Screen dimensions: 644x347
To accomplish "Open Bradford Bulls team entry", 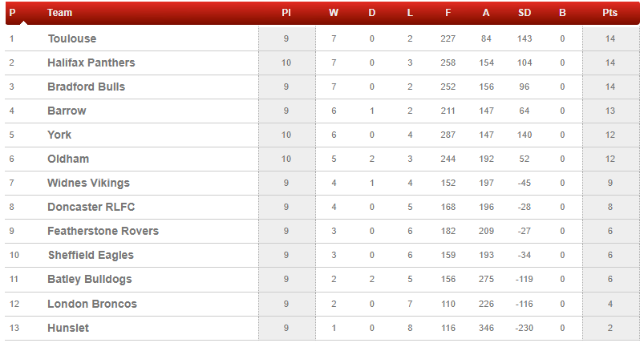I will [x=87, y=87].
